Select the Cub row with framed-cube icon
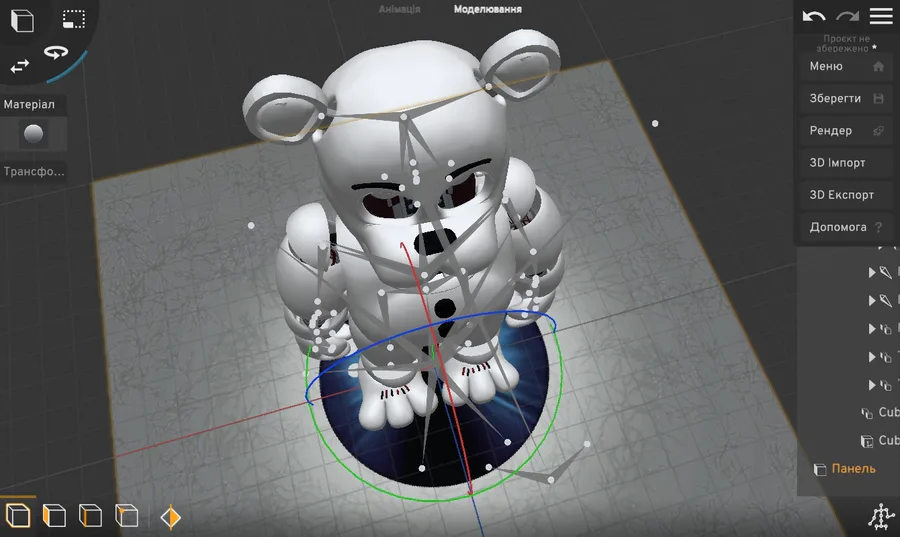The height and width of the screenshot is (537, 900). [880, 441]
